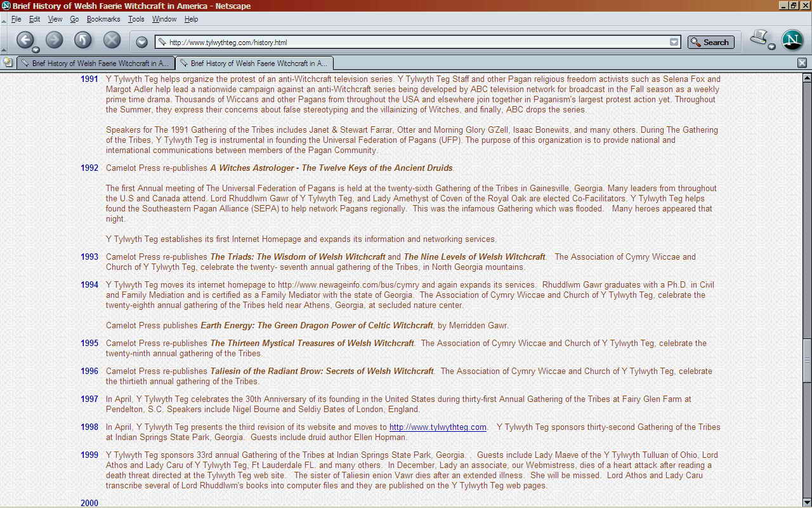Open the Bookmarks menu
The image size is (812, 508).
tap(103, 19)
